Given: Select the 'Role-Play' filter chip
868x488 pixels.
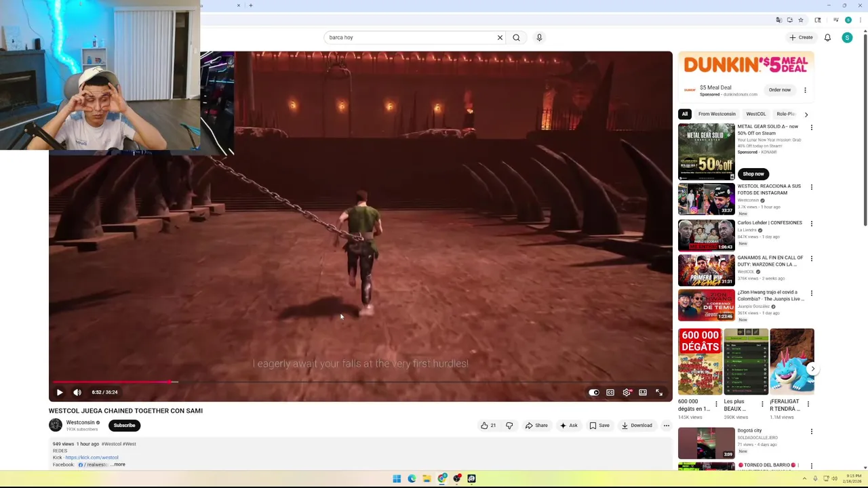Looking at the screenshot, I should pos(786,114).
